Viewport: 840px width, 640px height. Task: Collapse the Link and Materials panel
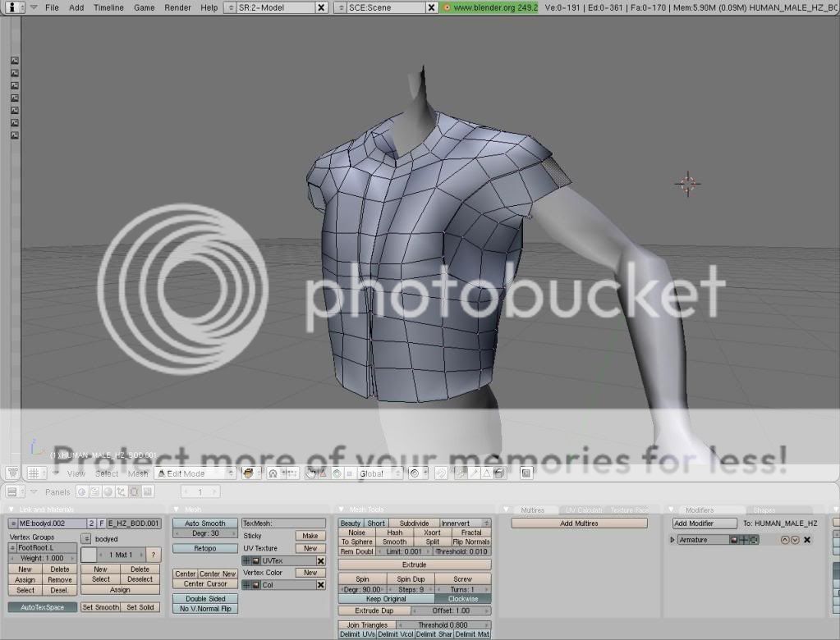tap(11, 510)
